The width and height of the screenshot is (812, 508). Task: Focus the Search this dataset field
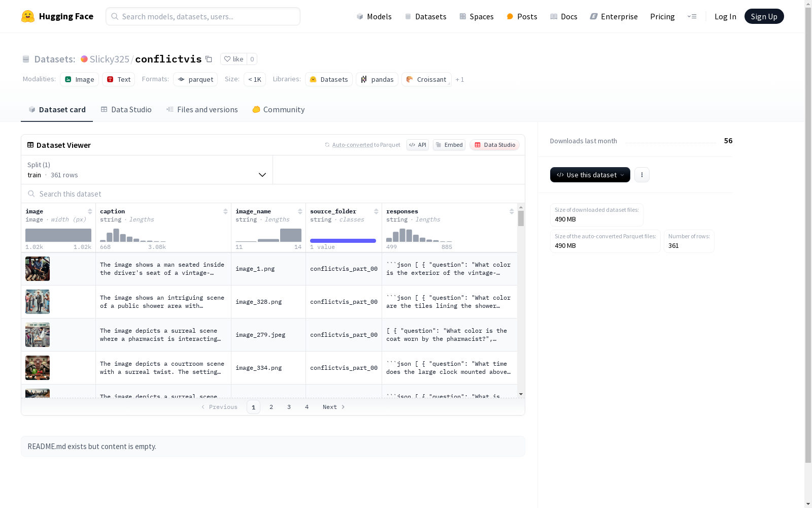(x=273, y=194)
